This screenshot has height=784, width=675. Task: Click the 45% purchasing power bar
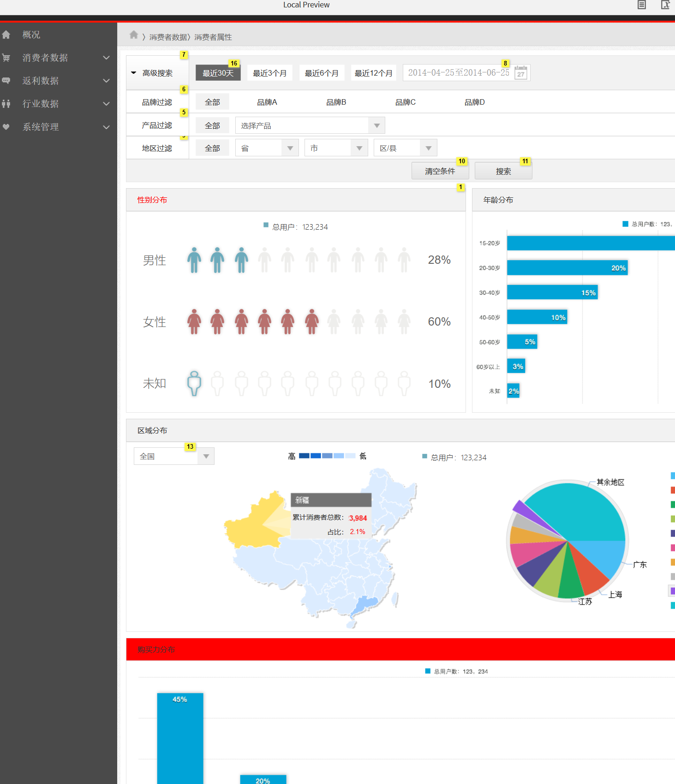[x=180, y=738]
